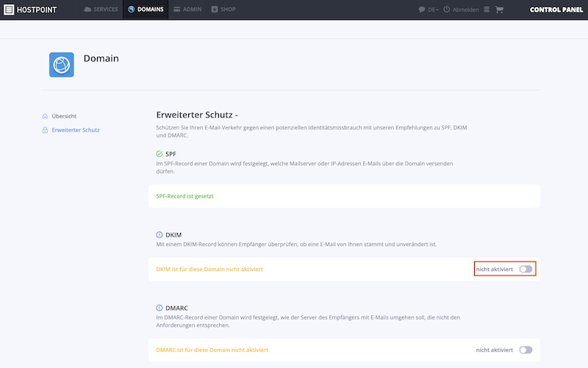Open the Services menu
588x368 pixels.
101,10
